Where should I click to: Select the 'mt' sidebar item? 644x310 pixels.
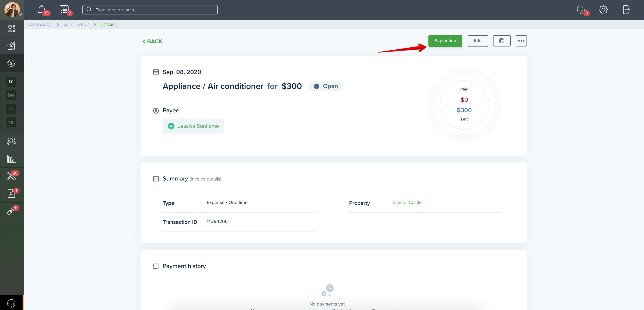pyautogui.click(x=11, y=109)
